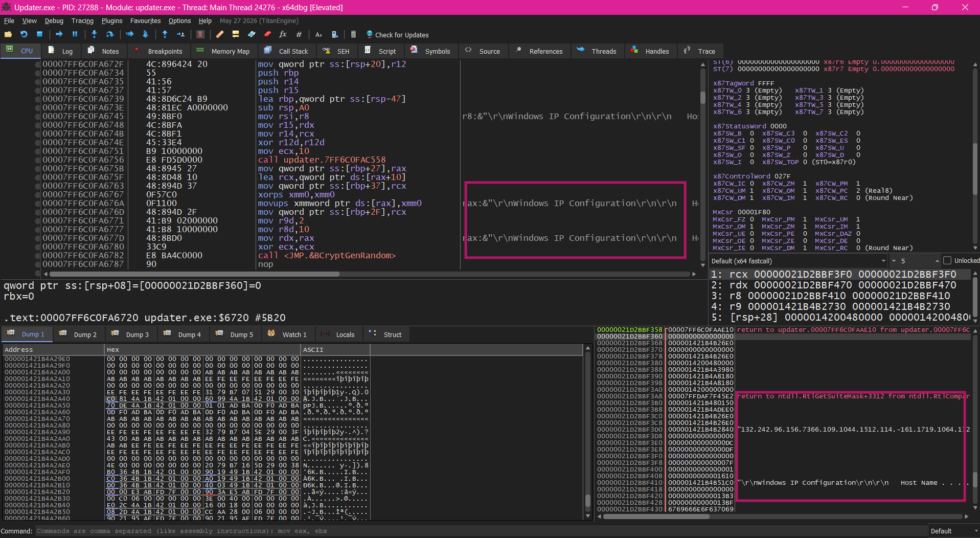This screenshot has height=538, width=980.
Task: Open the Functions fx icon
Action: 283,34
